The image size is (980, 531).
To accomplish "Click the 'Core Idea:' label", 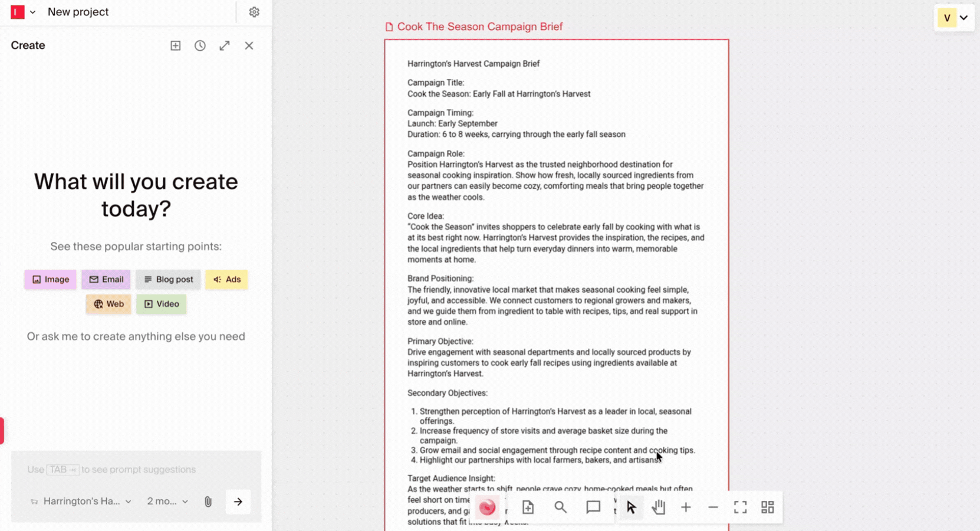I will 426,216.
